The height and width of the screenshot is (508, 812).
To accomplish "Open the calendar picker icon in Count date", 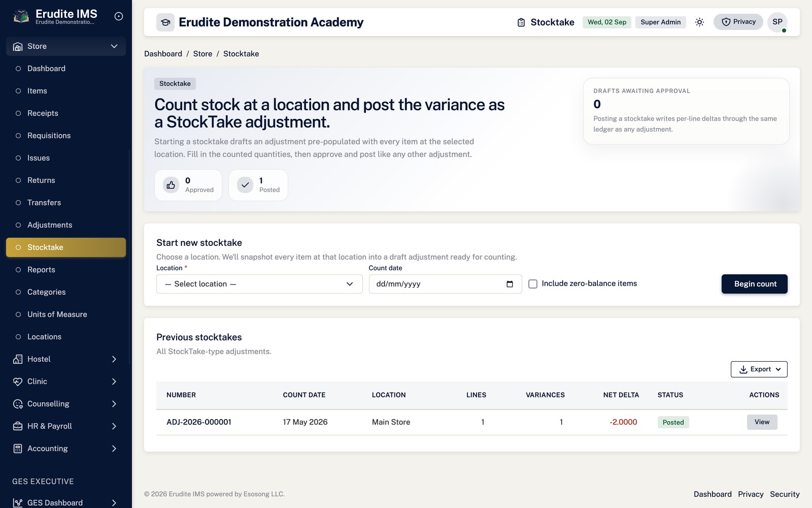I will (510, 284).
